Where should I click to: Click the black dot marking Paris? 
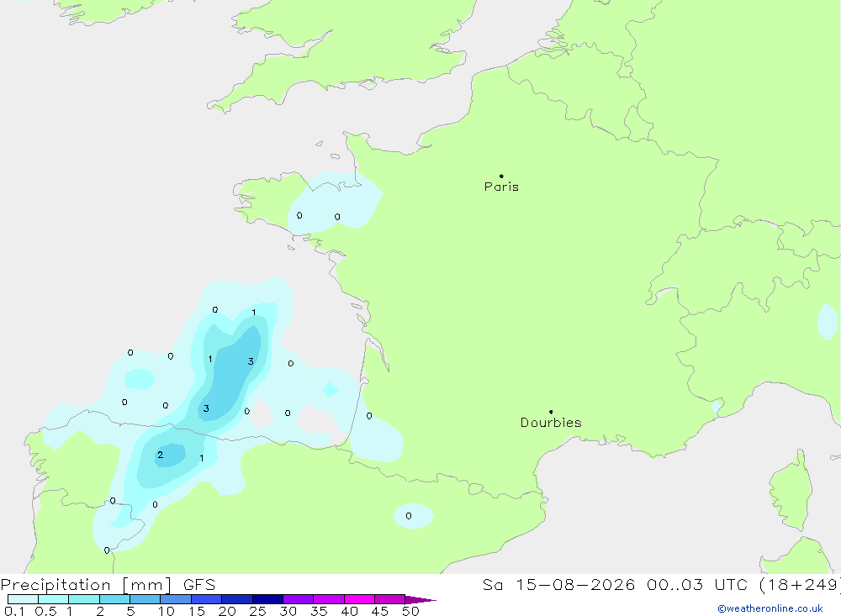[x=501, y=176]
